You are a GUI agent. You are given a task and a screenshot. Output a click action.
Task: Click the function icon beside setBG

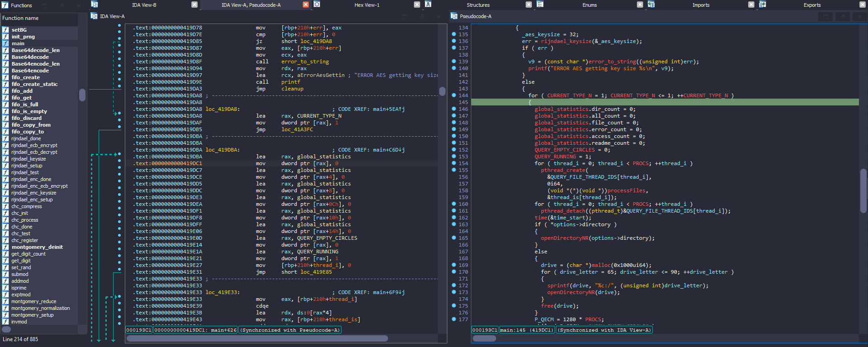(5, 30)
